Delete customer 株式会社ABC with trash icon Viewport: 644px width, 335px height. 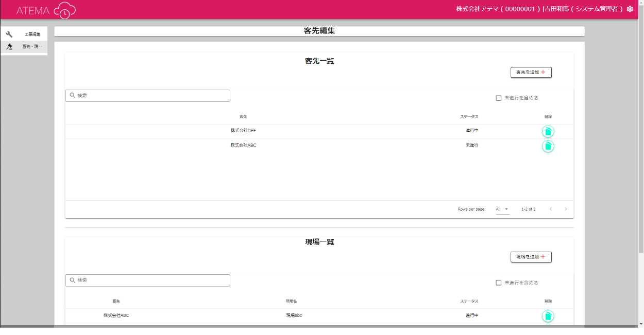[548, 146]
